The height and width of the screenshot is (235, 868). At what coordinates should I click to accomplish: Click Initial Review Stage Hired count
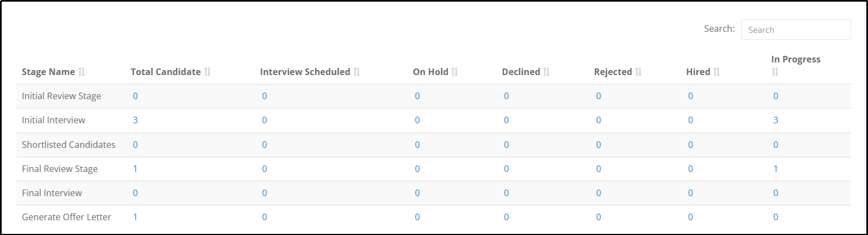[x=690, y=96]
